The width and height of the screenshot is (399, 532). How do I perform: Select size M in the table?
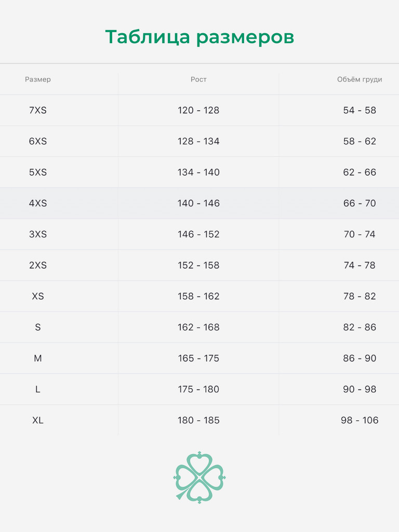38,358
